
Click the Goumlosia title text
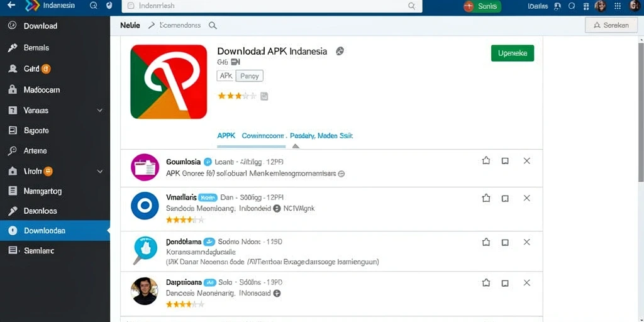pyautogui.click(x=184, y=162)
